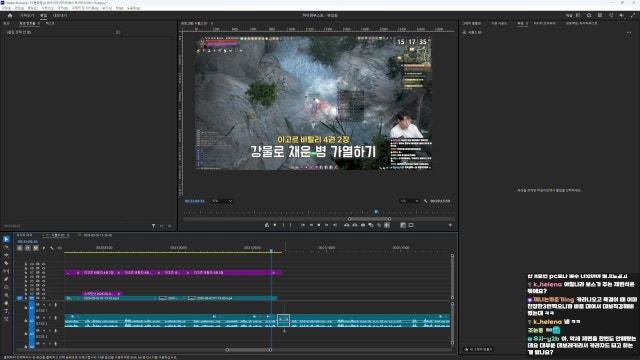The image size is (640, 360).
Task: Click the Play button in Program Monitor
Action: (319, 225)
